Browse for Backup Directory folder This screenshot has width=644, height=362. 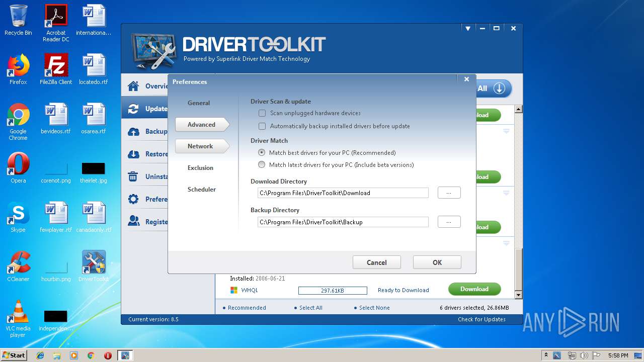tap(449, 222)
